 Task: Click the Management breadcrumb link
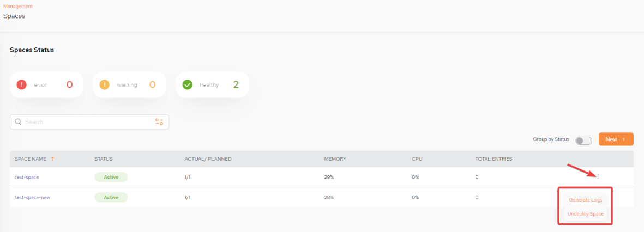point(18,6)
